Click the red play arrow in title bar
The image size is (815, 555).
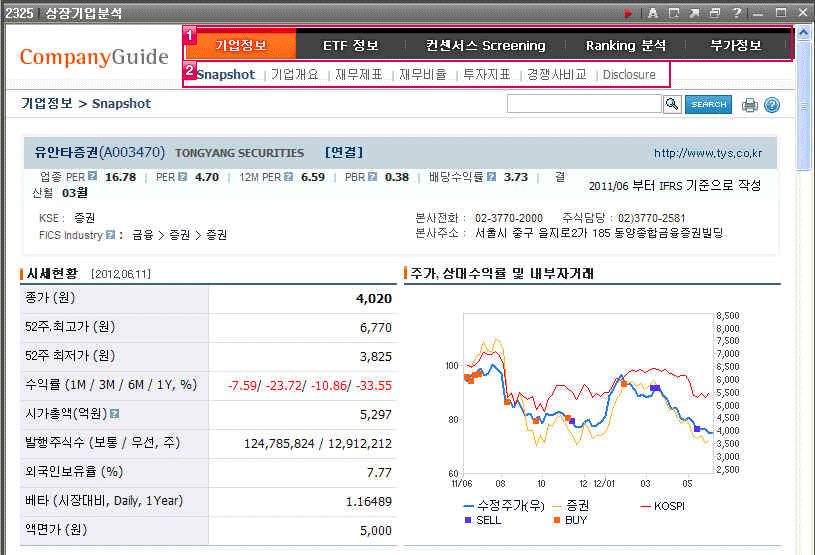tap(628, 13)
